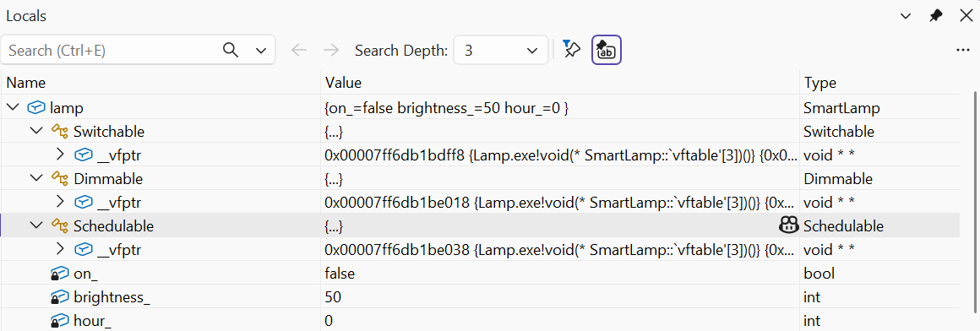Select the lamp row name
This screenshot has height=331, width=980.
66,108
